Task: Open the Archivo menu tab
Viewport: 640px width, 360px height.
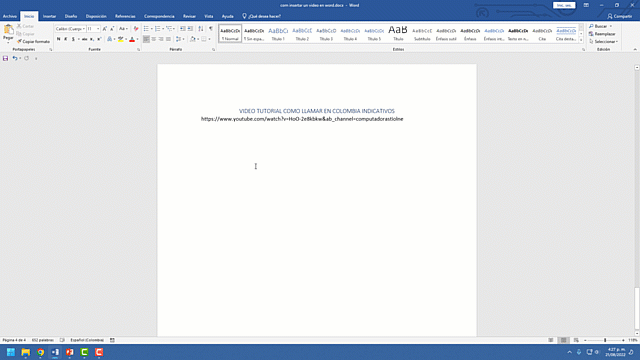Action: point(10,16)
